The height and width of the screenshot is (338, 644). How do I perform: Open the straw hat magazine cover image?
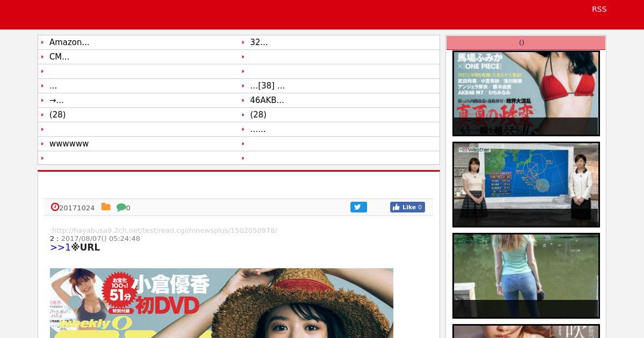coord(222,303)
